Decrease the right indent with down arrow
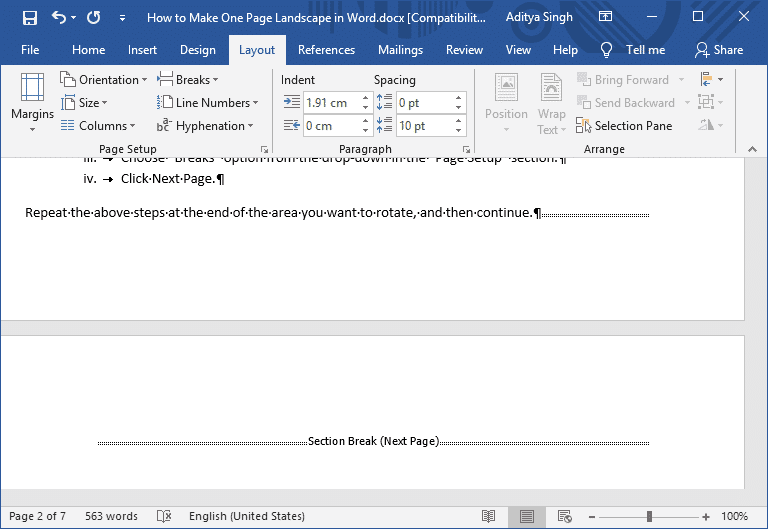The width and height of the screenshot is (768, 529). [x=365, y=131]
